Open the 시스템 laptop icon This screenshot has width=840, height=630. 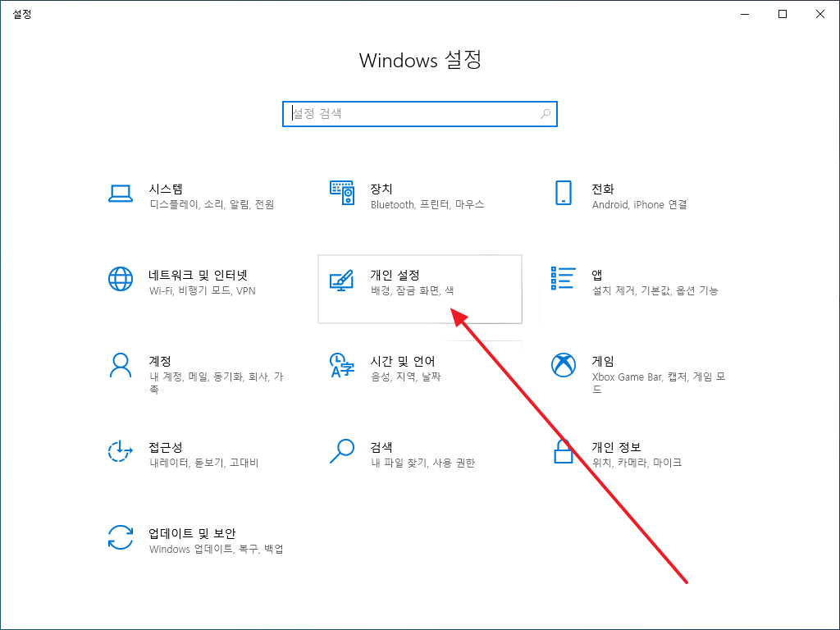[x=120, y=194]
